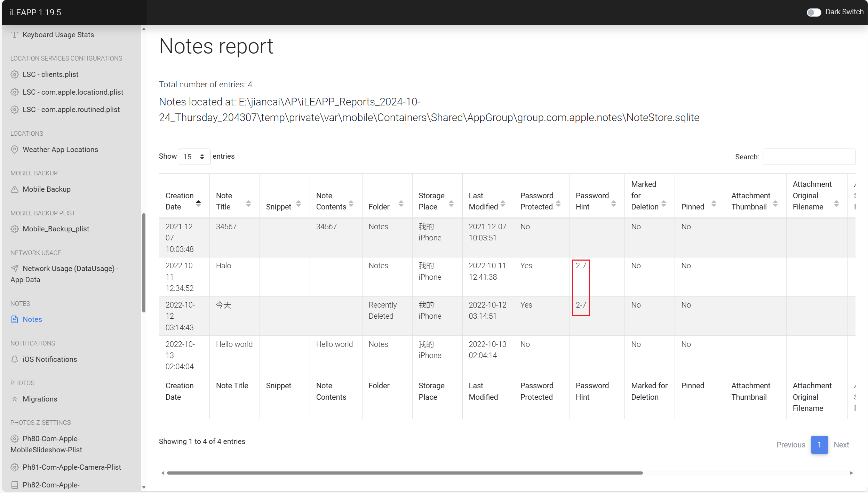Go to Previous page of entries
The width and height of the screenshot is (868, 493).
point(791,445)
